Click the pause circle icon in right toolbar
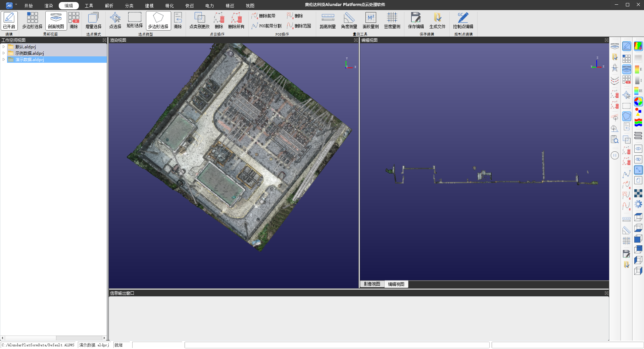Image resolution: width=644 pixels, height=349 pixels. (x=614, y=155)
